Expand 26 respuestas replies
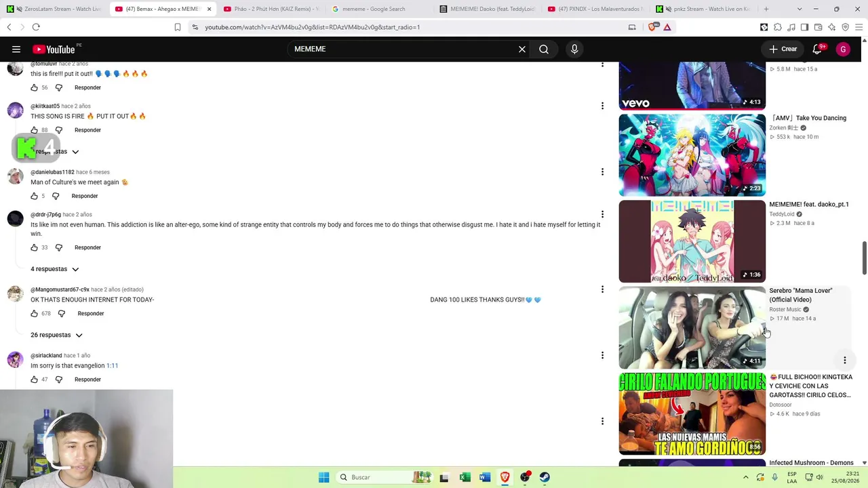 pos(56,335)
